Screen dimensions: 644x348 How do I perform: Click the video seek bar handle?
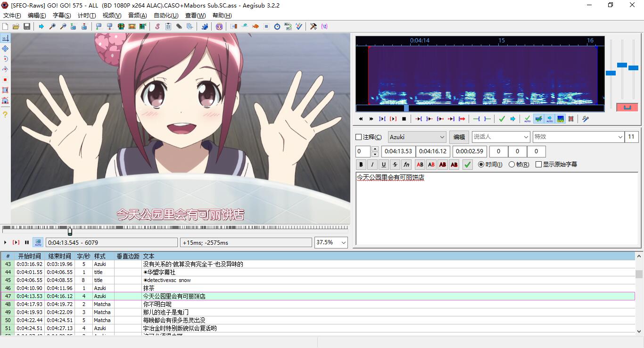[x=70, y=231]
